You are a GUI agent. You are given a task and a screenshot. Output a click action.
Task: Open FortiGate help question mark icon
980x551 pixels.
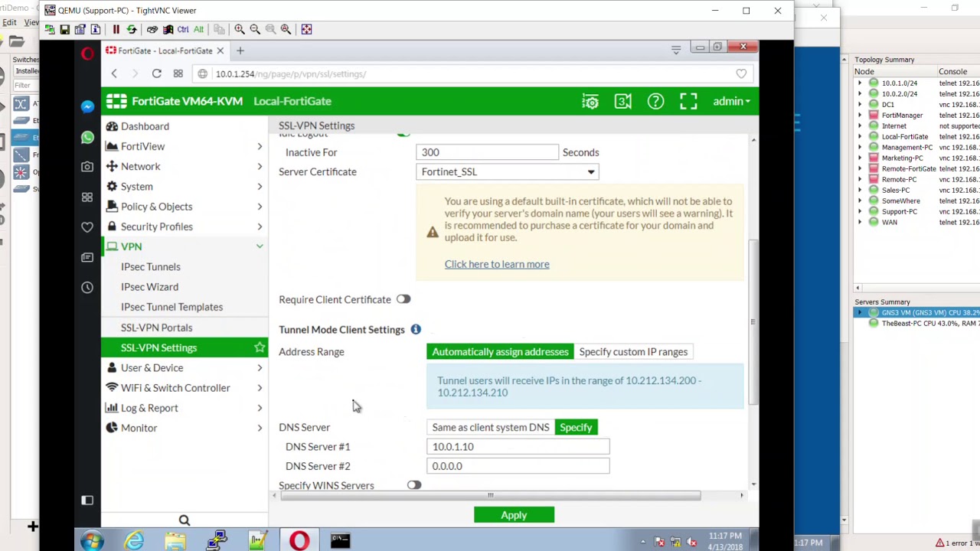655,101
